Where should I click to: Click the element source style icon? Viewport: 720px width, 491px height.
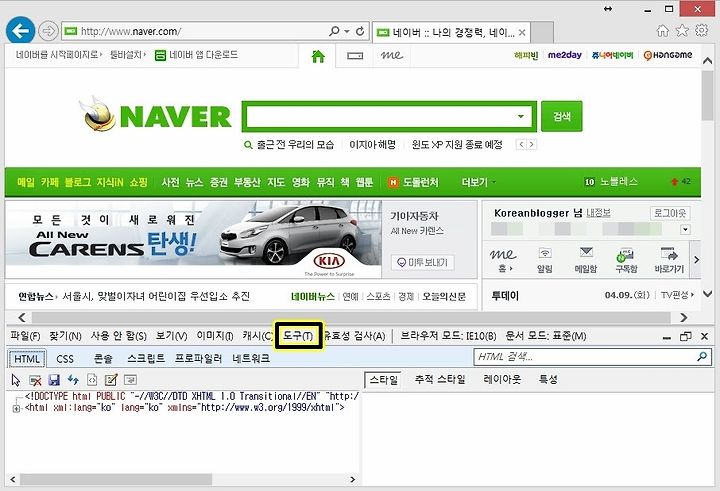point(92,380)
